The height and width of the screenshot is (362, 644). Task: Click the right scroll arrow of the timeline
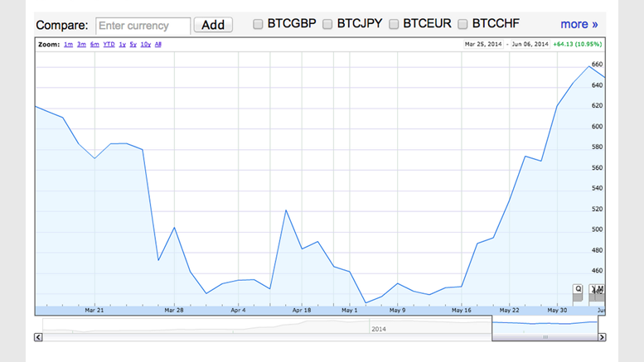click(x=602, y=337)
